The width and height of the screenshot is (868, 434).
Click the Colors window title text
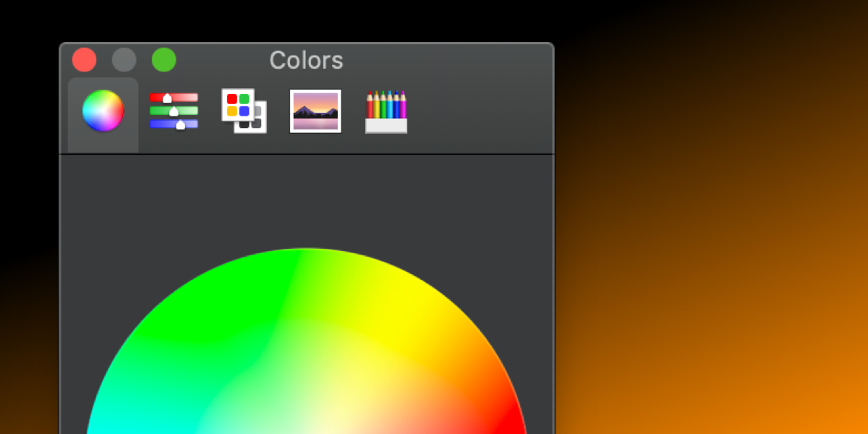[306, 60]
